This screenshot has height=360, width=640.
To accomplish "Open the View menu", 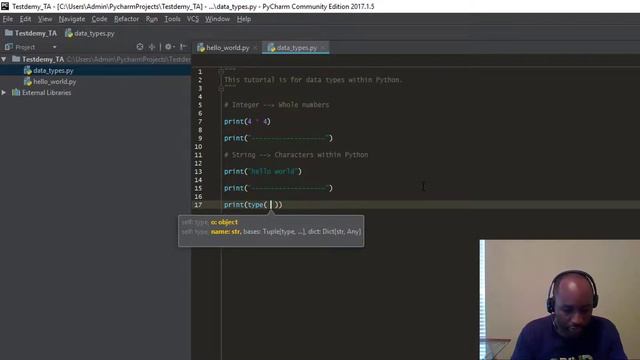I will (45, 19).
